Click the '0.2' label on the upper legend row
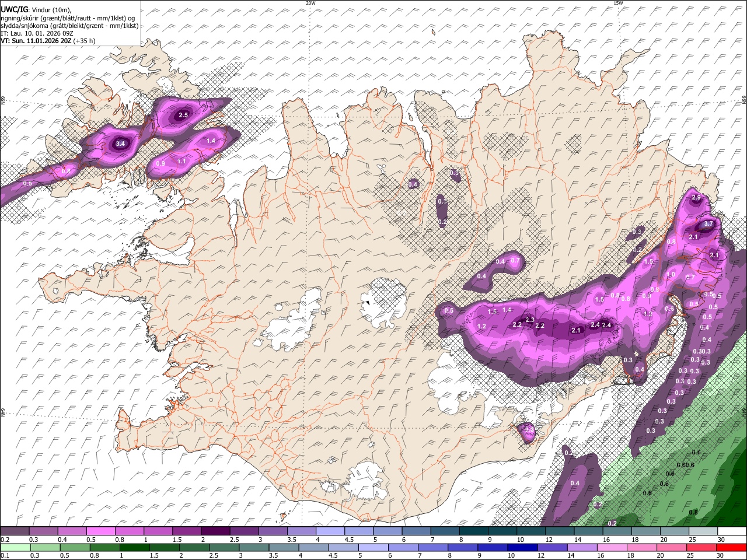This screenshot has height=560, width=747. click(4, 540)
